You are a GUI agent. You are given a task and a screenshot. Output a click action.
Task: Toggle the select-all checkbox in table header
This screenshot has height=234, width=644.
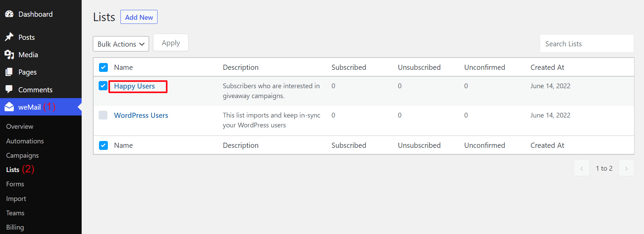103,67
